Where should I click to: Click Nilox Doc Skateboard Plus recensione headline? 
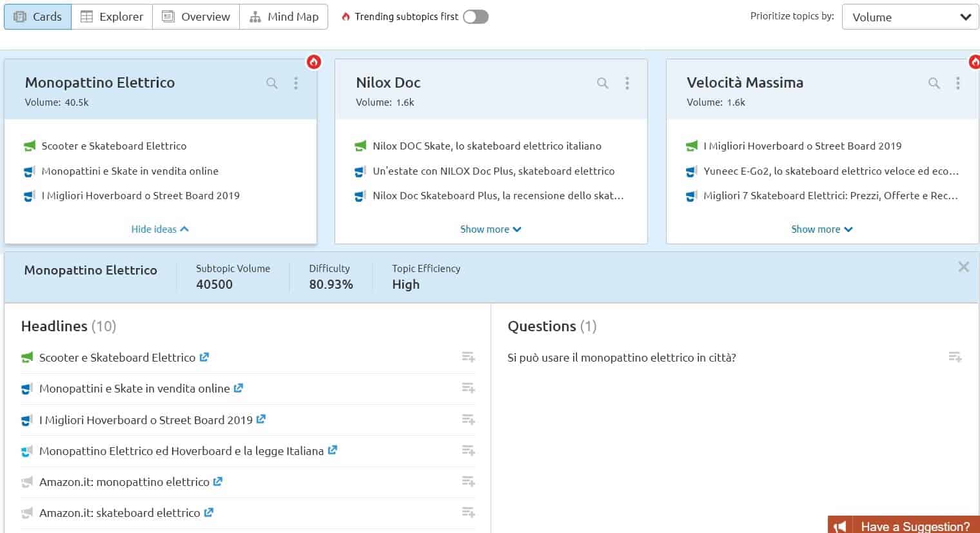coord(498,196)
